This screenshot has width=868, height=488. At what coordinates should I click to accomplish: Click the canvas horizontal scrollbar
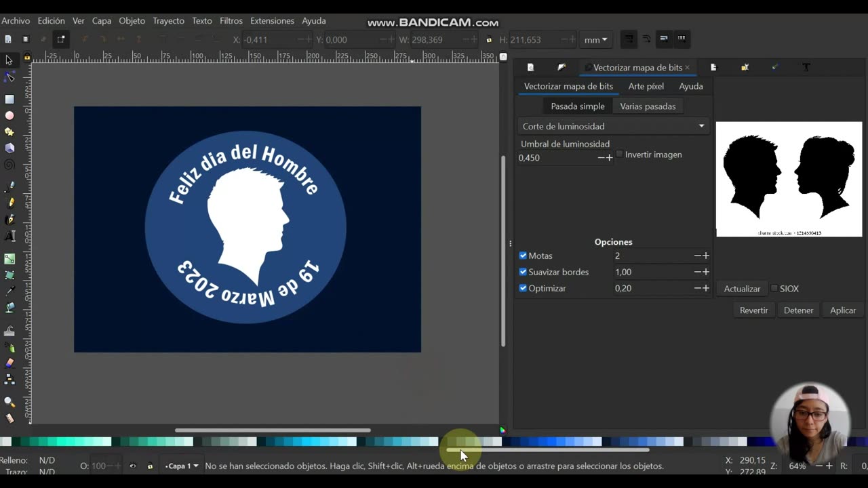point(273,430)
